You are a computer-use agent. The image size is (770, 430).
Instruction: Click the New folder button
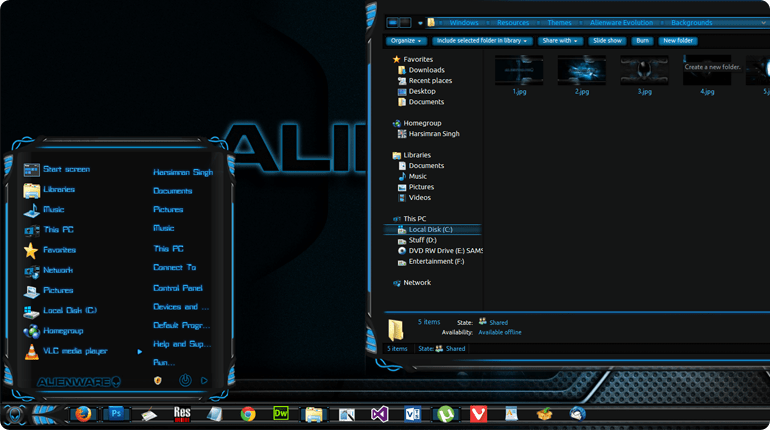[x=678, y=41]
